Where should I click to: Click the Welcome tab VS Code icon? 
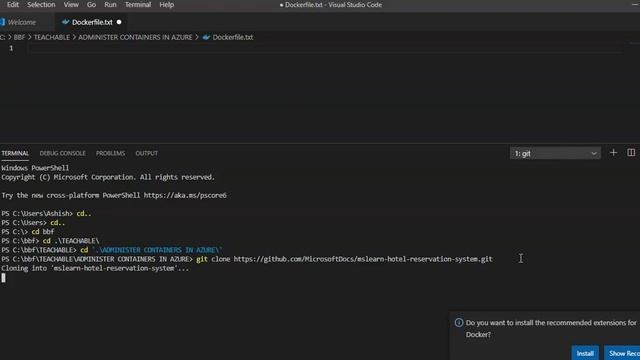(x=2, y=22)
